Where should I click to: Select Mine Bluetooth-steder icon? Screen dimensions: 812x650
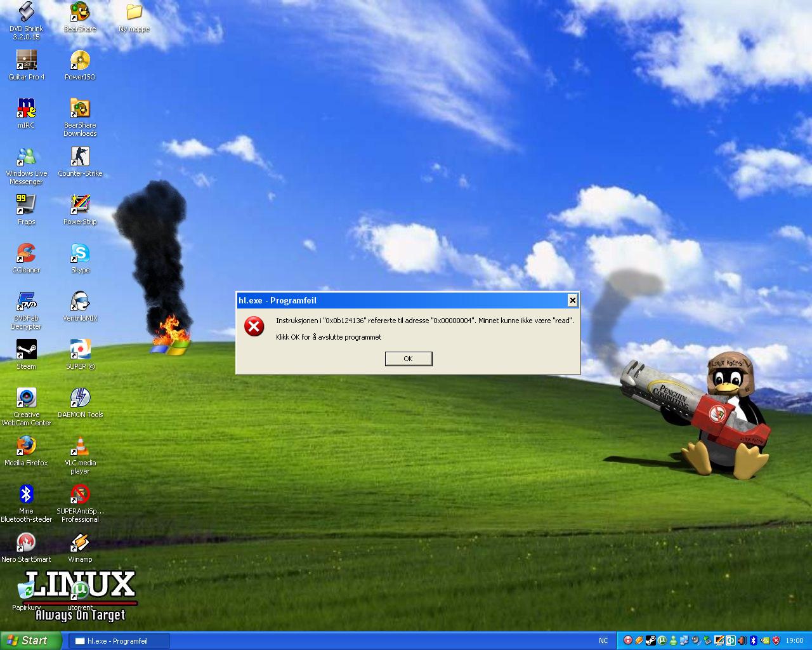(26, 503)
